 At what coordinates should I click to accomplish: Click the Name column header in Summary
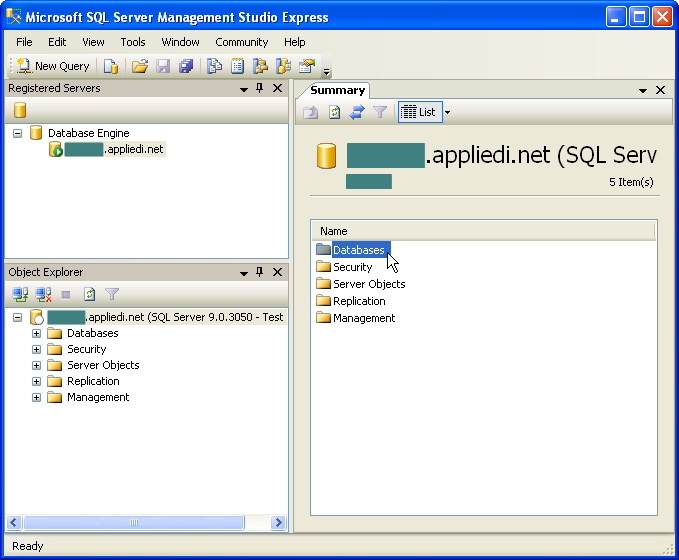(x=483, y=231)
